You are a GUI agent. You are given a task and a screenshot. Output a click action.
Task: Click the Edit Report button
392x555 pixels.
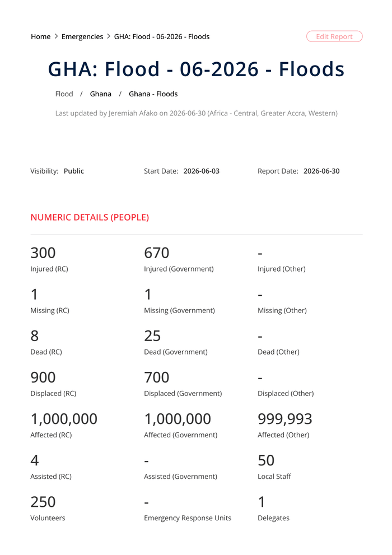click(x=334, y=36)
